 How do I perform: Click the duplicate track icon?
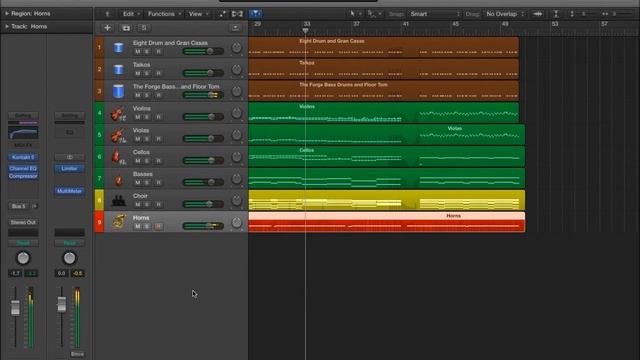126,28
